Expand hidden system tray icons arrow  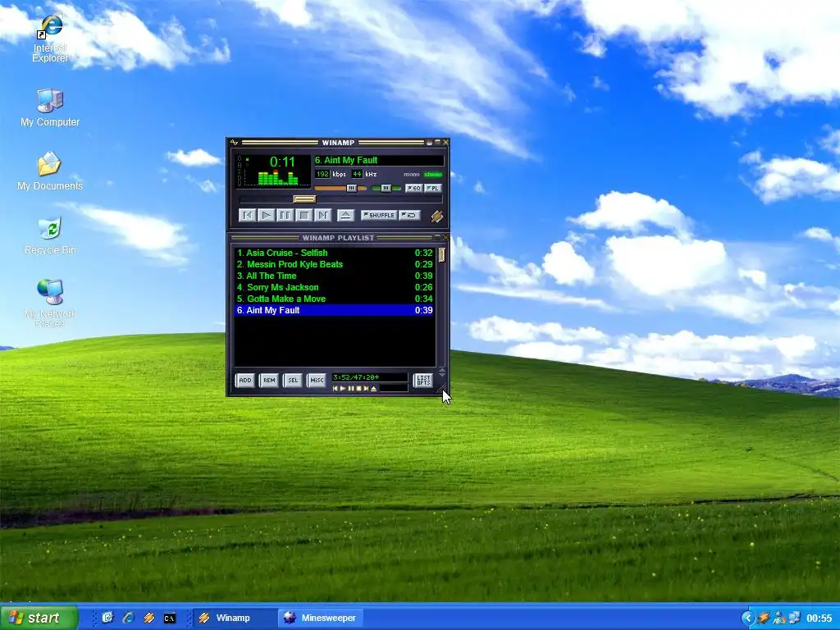[748, 619]
